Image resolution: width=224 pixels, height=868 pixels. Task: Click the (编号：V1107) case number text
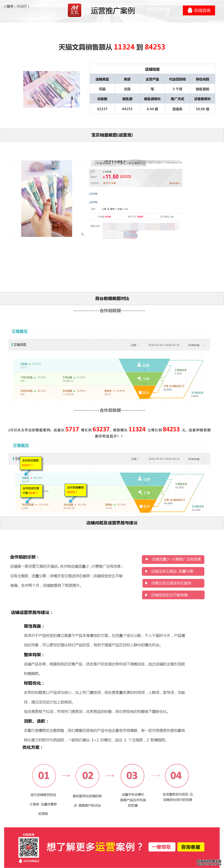[x=17, y=6]
